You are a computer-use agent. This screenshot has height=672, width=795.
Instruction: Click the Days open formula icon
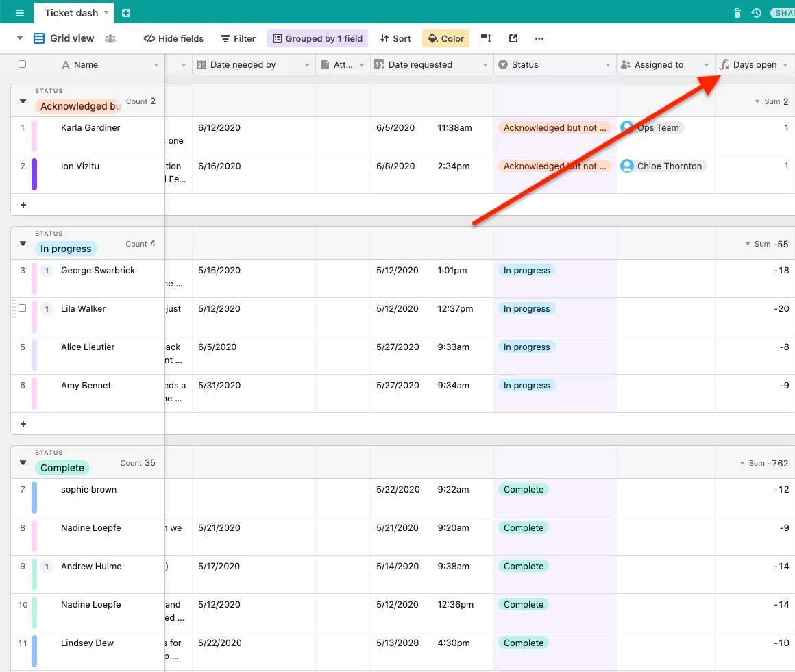tap(724, 64)
